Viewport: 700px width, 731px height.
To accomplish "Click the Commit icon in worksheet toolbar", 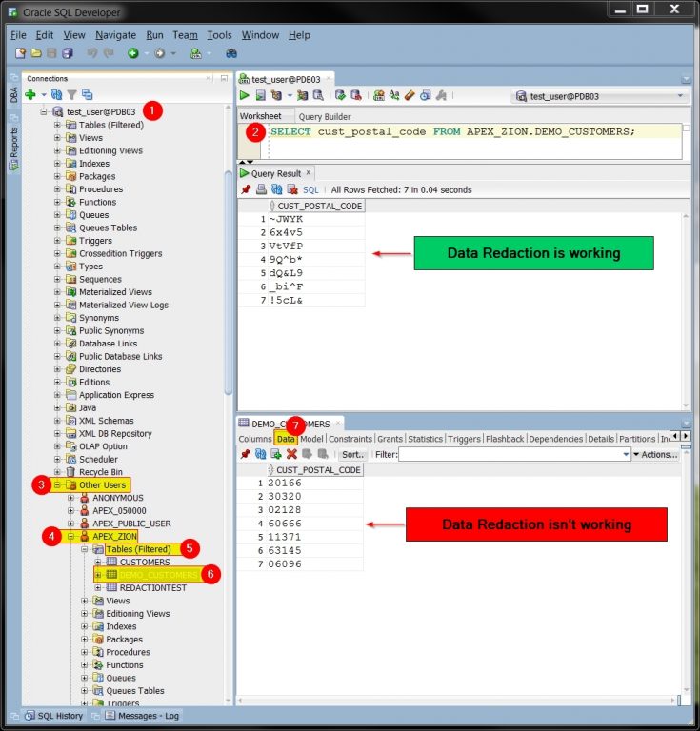I will [x=340, y=95].
